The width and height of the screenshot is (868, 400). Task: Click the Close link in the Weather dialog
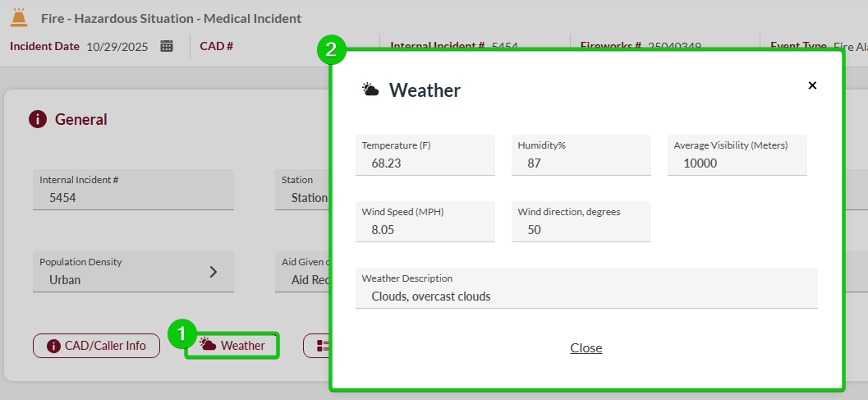tap(586, 348)
